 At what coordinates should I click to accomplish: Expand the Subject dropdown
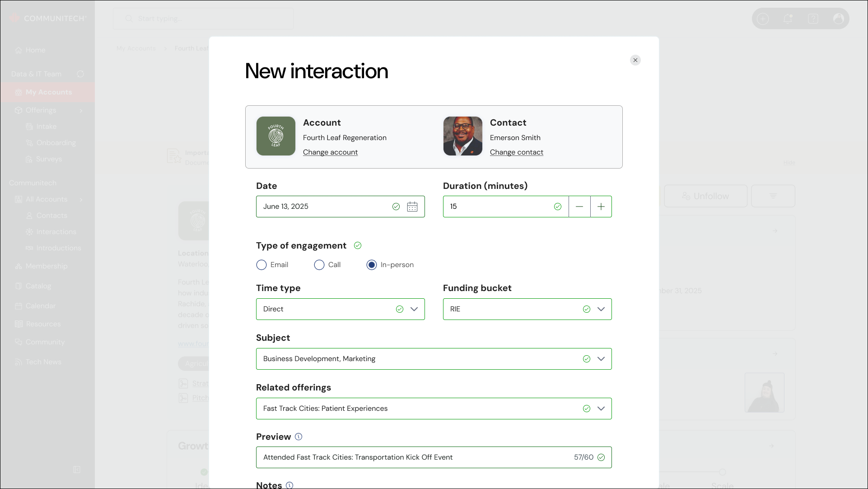[x=601, y=359]
